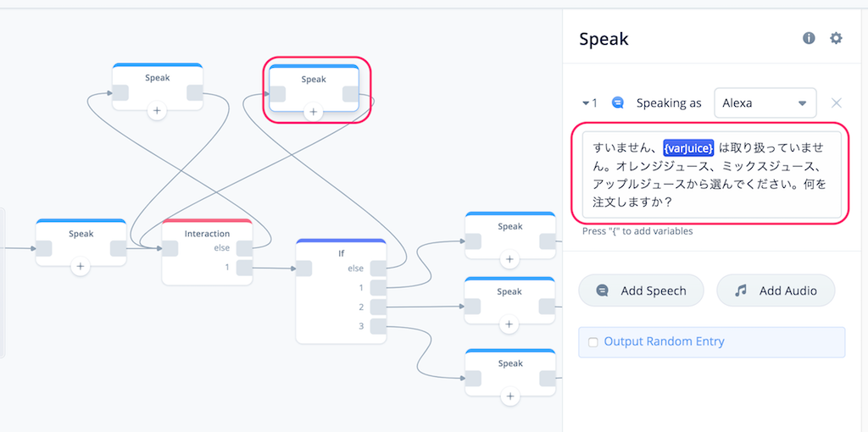Collapse speech entry 1 using the triangle
Viewport: 868px width, 432px height.
pos(586,102)
